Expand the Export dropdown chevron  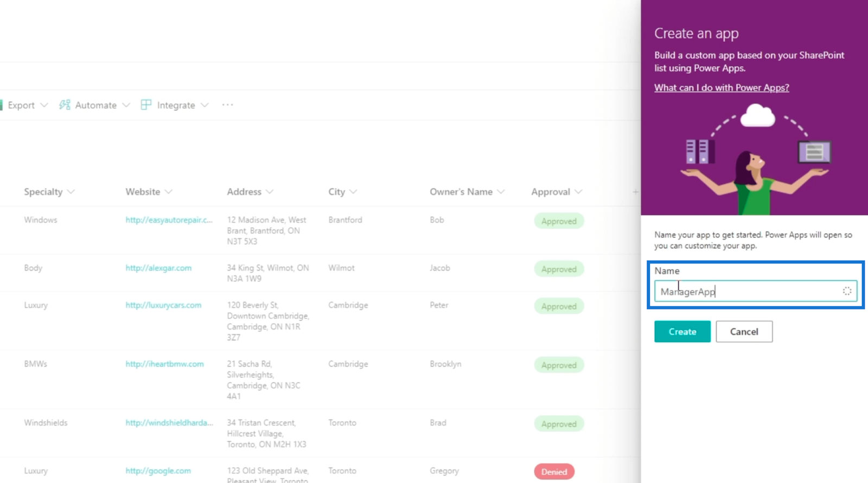coord(44,105)
